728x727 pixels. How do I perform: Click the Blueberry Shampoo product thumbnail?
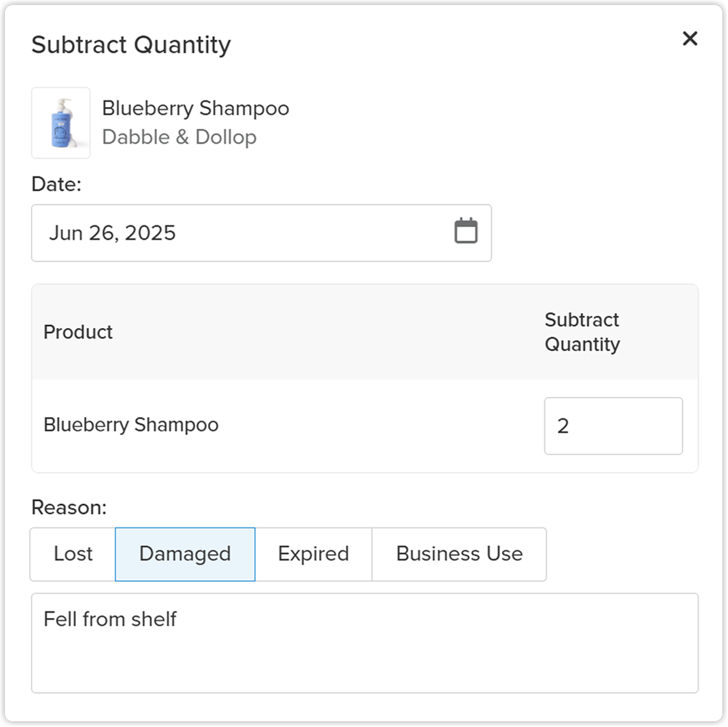click(61, 123)
